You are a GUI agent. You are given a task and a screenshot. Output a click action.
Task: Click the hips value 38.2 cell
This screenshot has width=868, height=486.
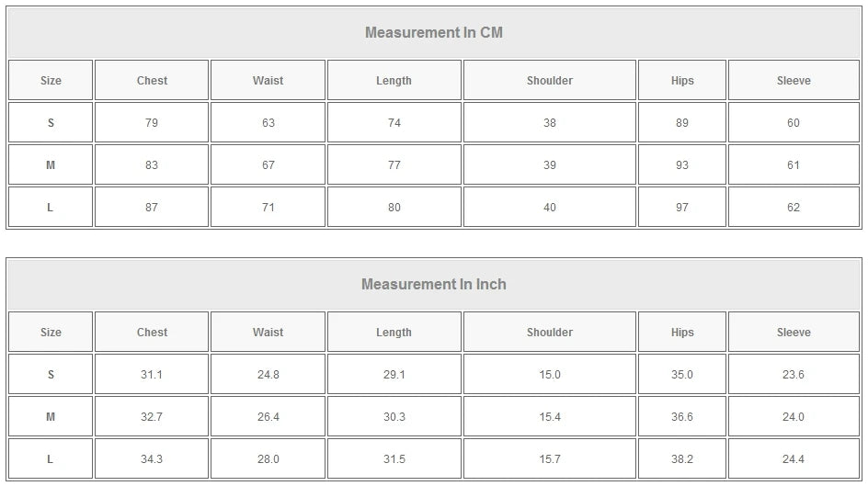click(681, 459)
